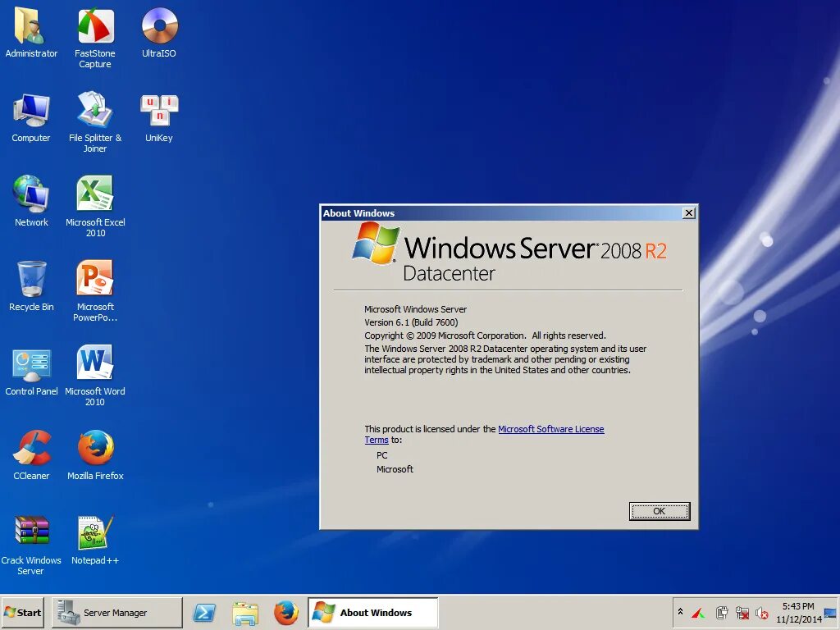Click licensee organization 'Microsoft' text
840x630 pixels.
click(395, 469)
